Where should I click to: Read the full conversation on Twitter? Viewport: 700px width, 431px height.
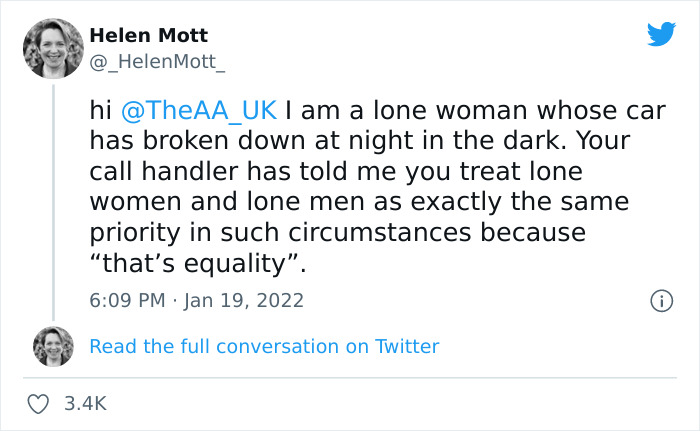[x=264, y=346]
